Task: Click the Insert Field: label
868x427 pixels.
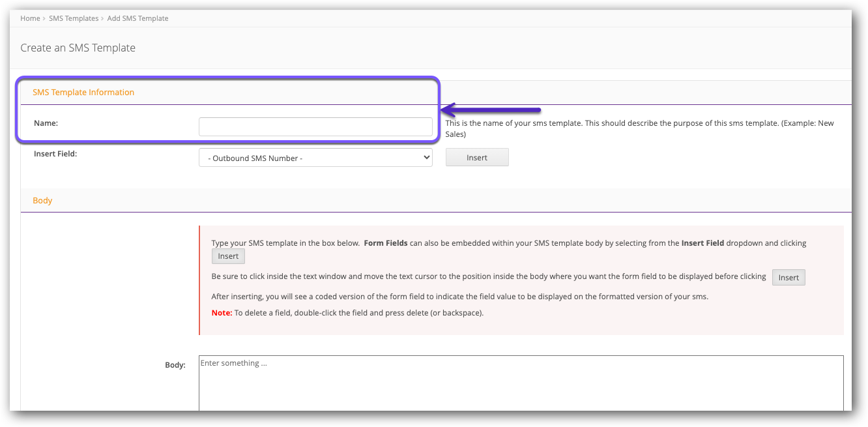Action: tap(55, 154)
